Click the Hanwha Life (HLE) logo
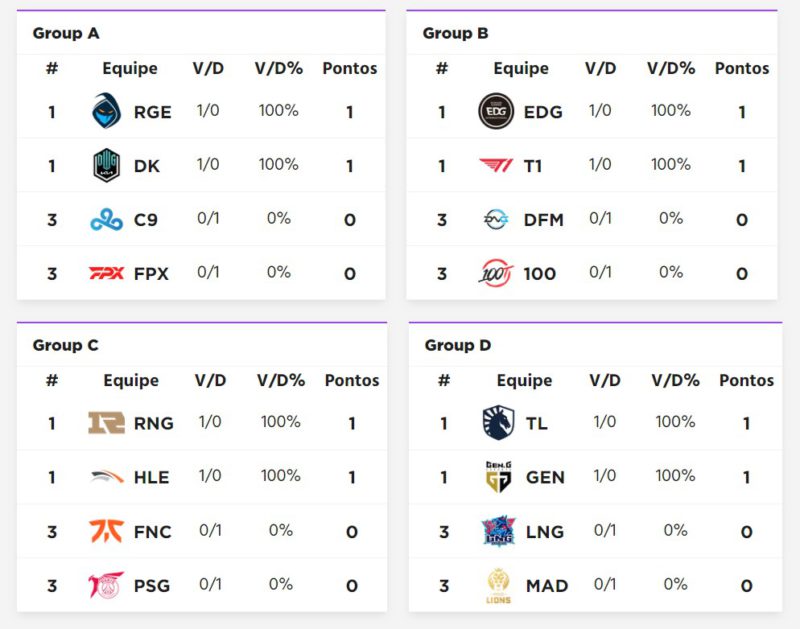Viewport: 800px width, 629px height. [x=106, y=477]
